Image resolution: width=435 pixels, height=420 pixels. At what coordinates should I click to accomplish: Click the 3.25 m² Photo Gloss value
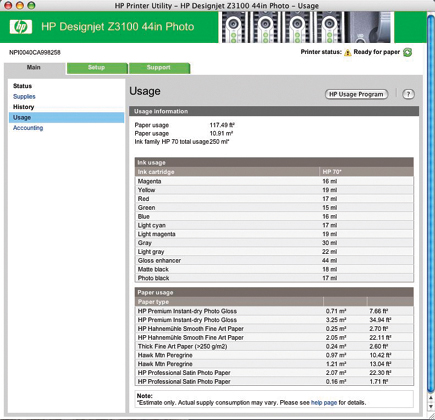[x=336, y=320]
